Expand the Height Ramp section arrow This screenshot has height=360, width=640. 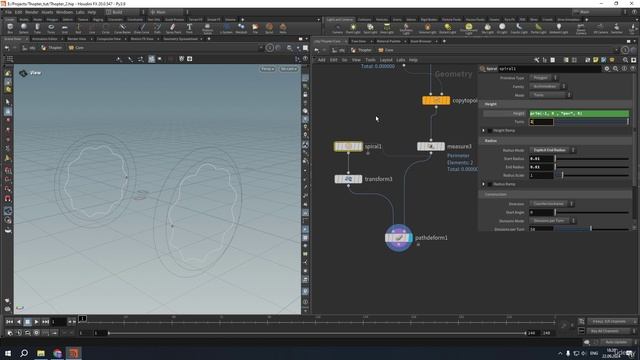484,131
